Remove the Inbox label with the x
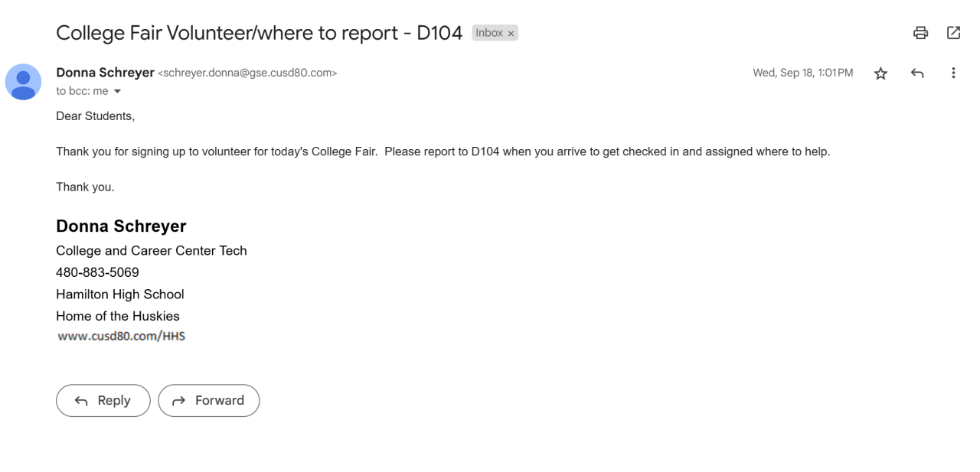The width and height of the screenshot is (980, 472). 511,34
